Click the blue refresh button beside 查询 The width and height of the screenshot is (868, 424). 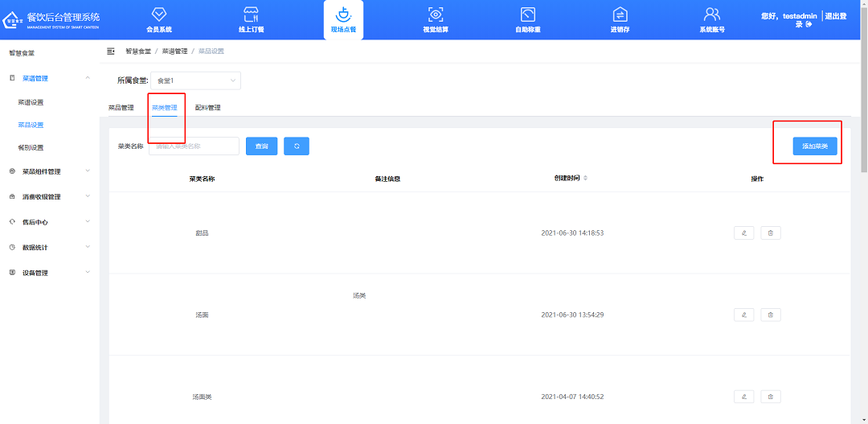tap(297, 146)
